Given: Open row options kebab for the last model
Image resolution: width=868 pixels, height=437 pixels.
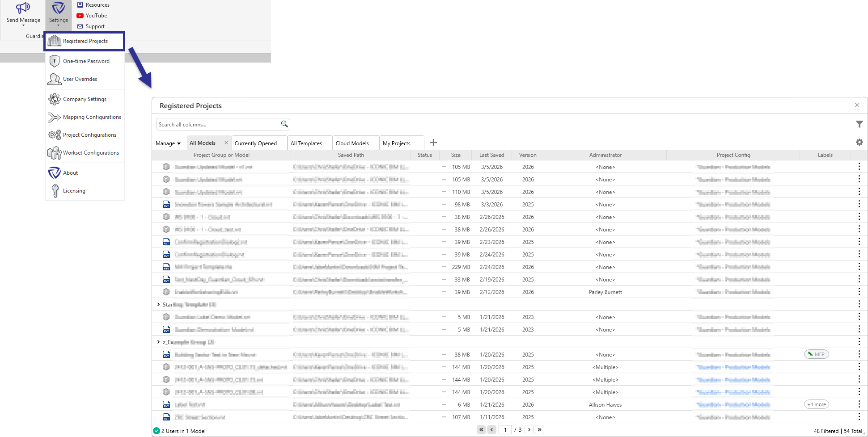Looking at the screenshot, I should (860, 417).
